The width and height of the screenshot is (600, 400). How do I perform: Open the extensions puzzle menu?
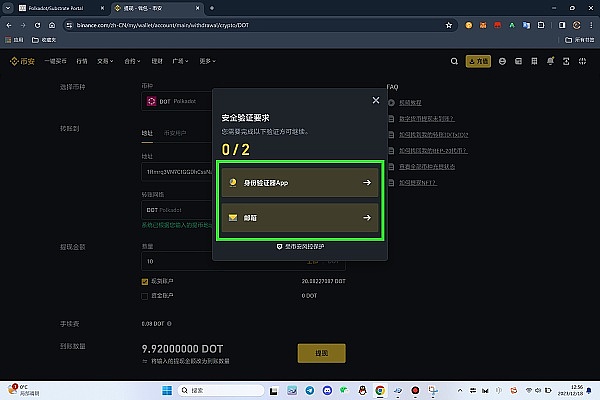(541, 25)
